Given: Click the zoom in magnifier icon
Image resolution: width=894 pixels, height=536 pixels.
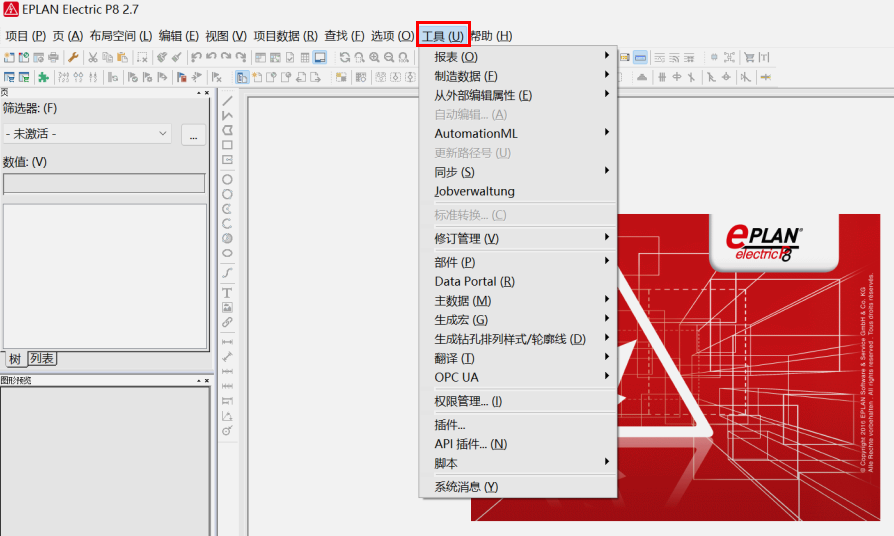Looking at the screenshot, I should [x=374, y=58].
